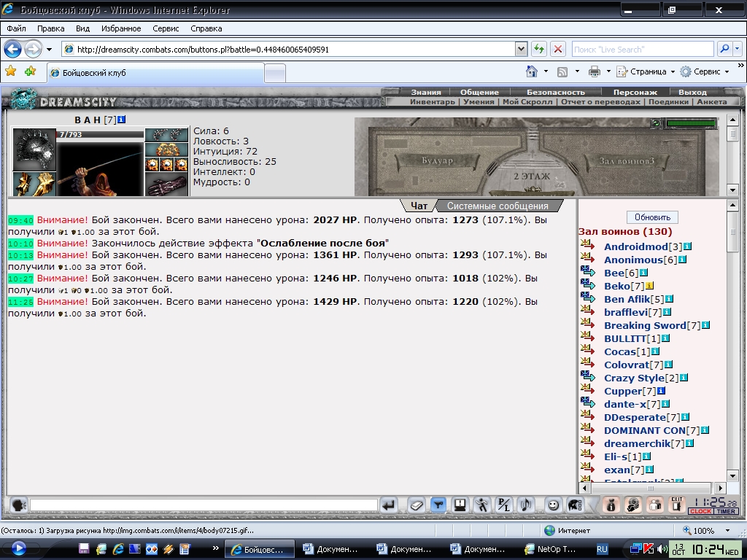Viewport: 747px width, 560px height.
Task: Switch to TIMER mode
Action: [726, 511]
